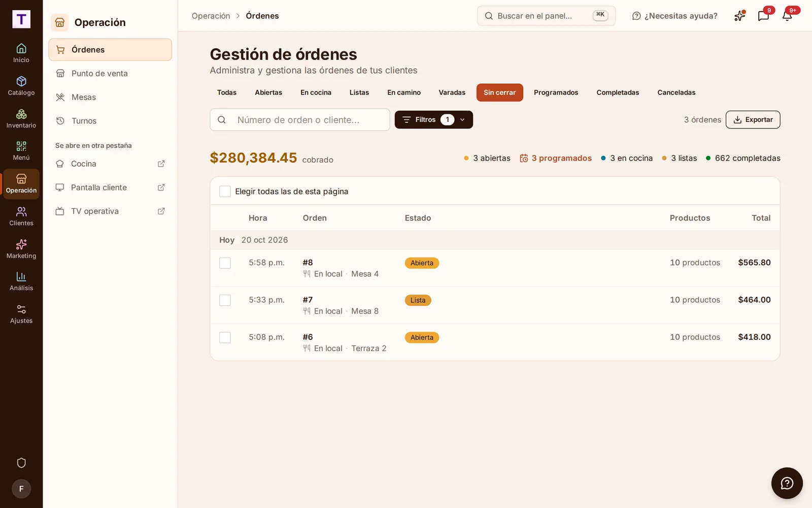Open the Menú QR section
Screen dimensions: 812x508
point(21,151)
